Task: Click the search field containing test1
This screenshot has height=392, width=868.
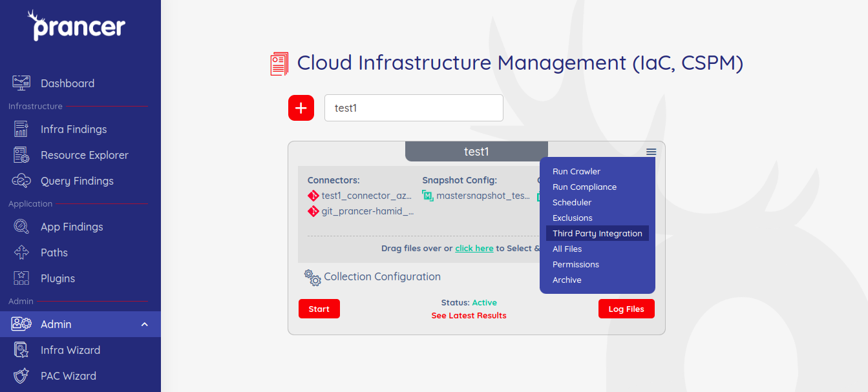Action: (x=414, y=108)
